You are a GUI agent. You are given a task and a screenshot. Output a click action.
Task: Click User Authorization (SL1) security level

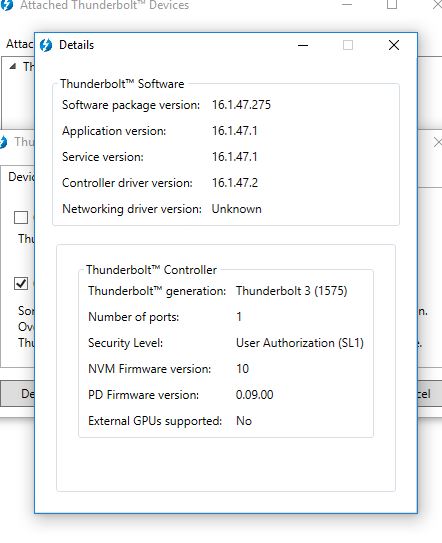coord(300,342)
